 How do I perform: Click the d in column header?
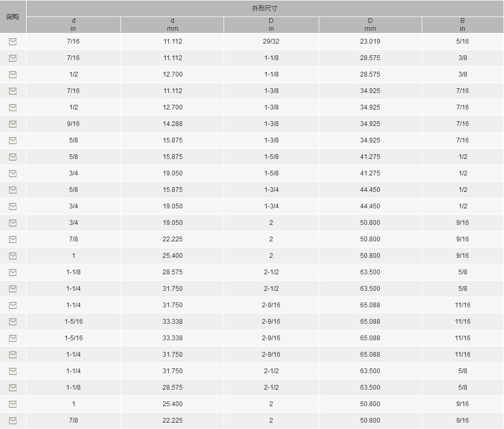pos(74,25)
